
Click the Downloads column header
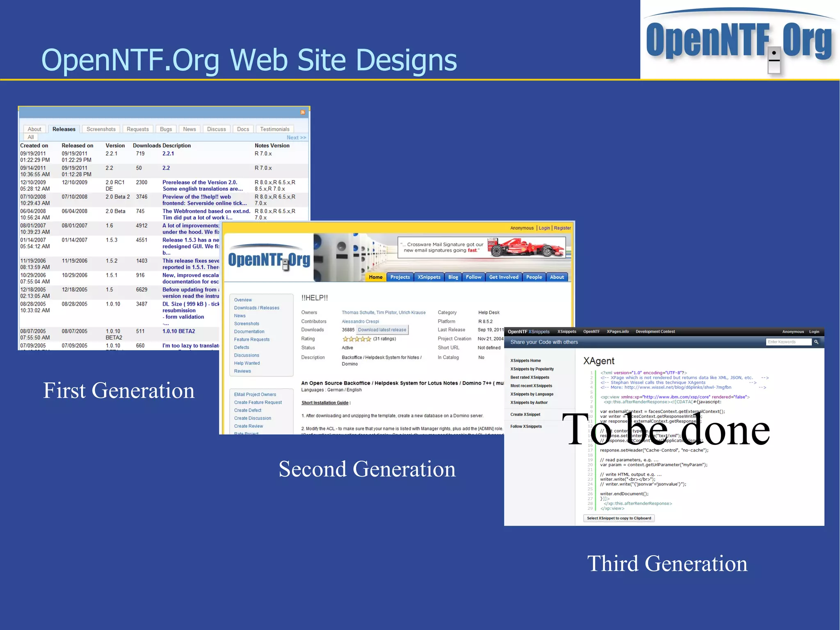click(x=147, y=146)
